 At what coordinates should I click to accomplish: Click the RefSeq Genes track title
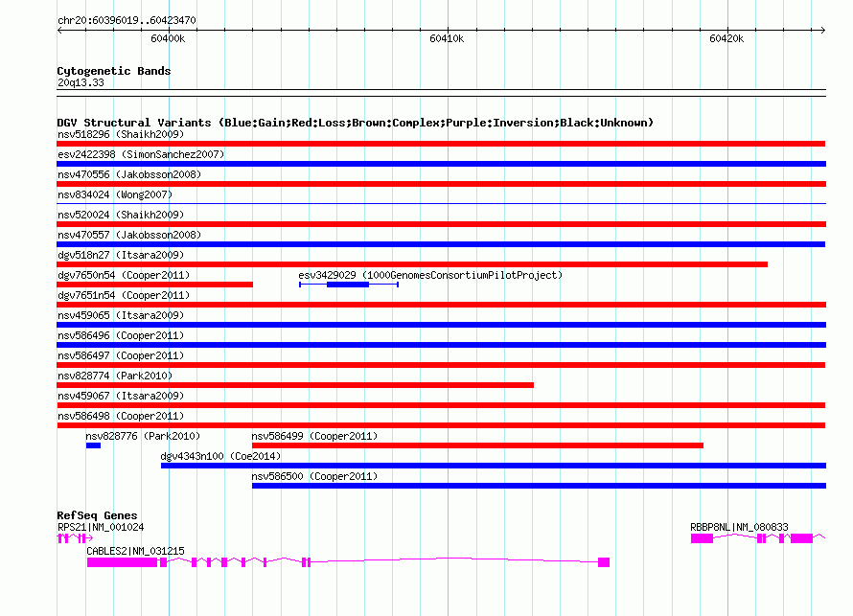[x=97, y=515]
